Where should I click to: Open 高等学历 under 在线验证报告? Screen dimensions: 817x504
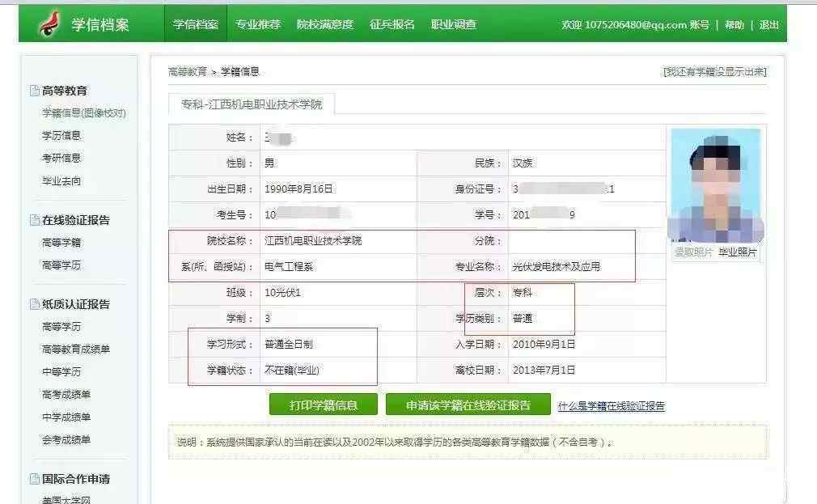61,265
